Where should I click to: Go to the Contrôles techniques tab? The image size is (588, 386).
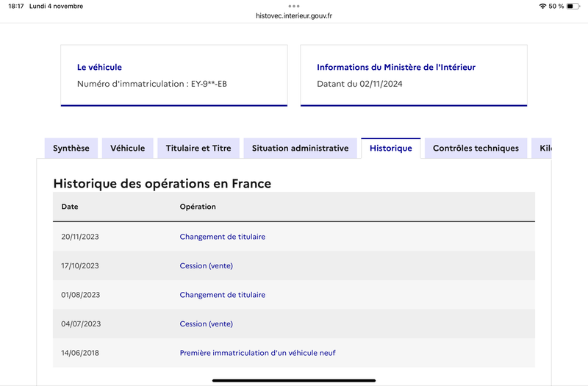tap(476, 149)
